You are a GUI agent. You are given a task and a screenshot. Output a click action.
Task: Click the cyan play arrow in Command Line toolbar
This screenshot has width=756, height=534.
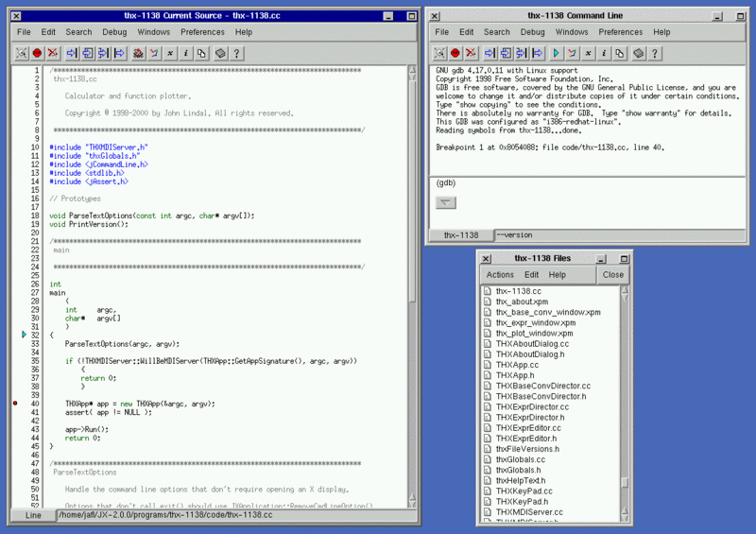click(x=556, y=53)
